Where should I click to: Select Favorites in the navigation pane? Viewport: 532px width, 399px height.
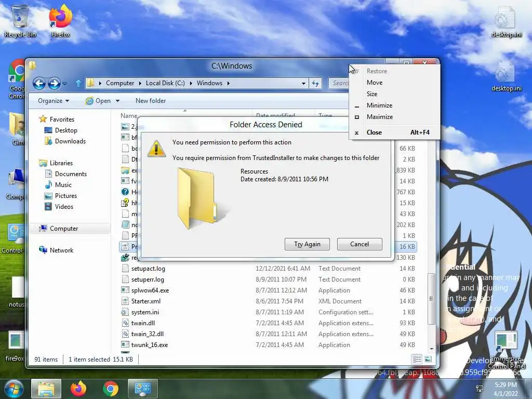pos(57,119)
